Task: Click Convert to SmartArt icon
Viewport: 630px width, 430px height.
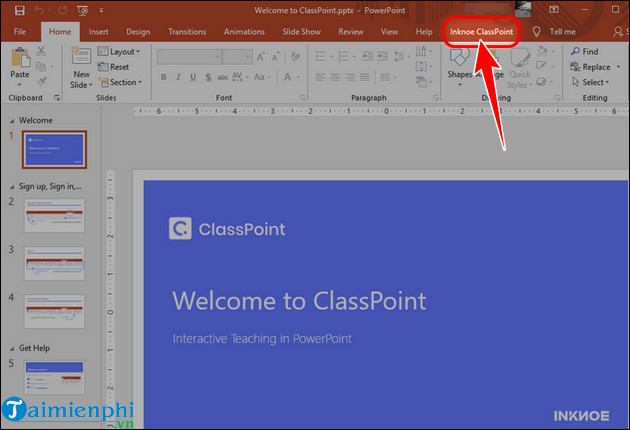Action: (423, 82)
